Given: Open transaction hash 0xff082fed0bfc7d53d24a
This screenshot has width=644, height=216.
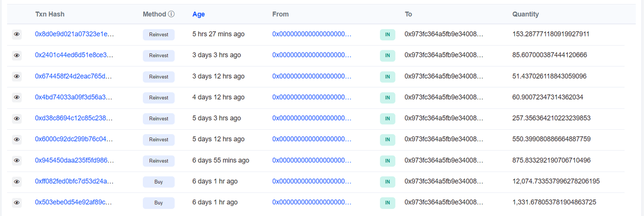Looking at the screenshot, I should tap(74, 182).
